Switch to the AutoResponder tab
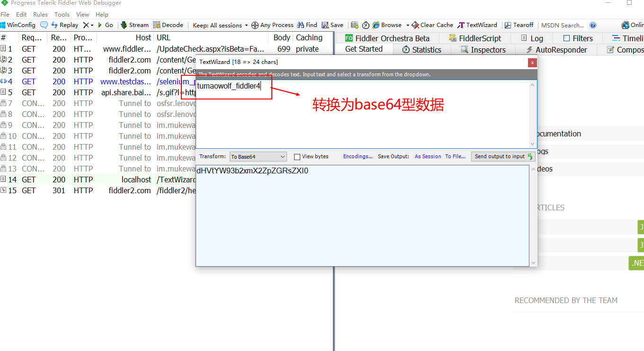 [x=556, y=50]
